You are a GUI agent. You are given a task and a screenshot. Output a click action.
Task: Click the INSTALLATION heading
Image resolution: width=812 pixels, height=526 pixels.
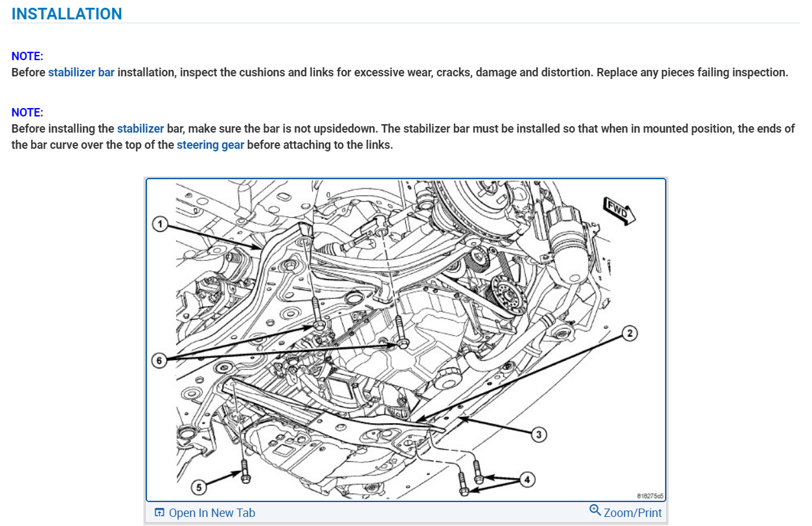point(67,14)
